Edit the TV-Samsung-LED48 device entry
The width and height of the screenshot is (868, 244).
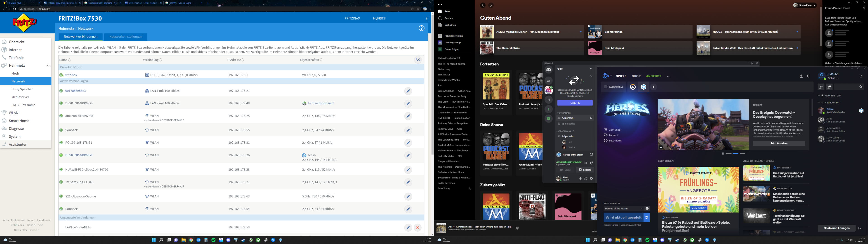408,182
